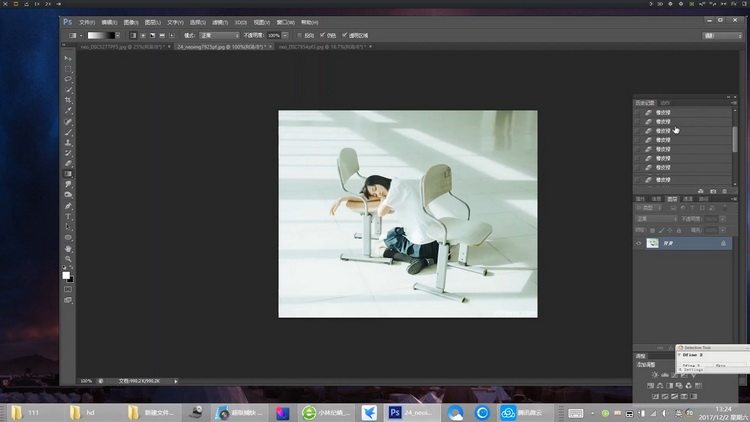Toggle lock all in Layers panel
Viewport: 750px width, 422px height.
679,230
